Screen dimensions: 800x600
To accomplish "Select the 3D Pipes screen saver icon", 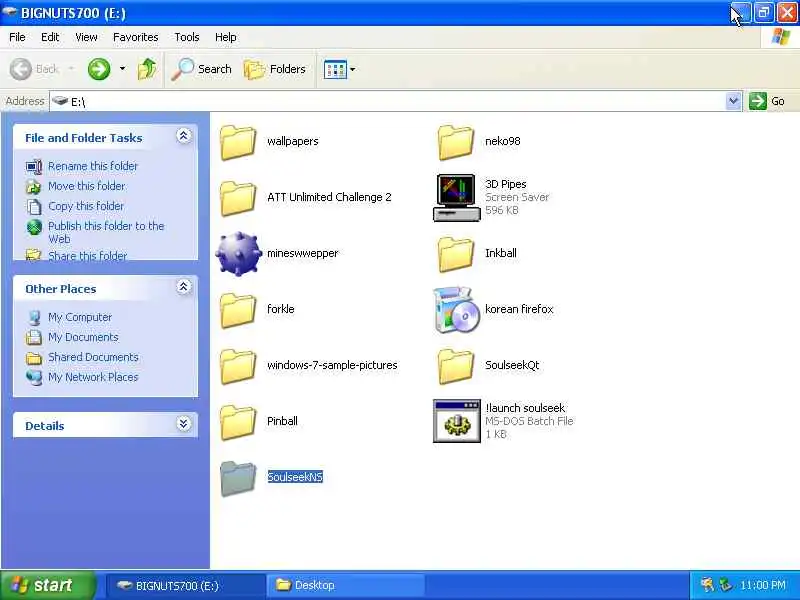I will pos(457,197).
